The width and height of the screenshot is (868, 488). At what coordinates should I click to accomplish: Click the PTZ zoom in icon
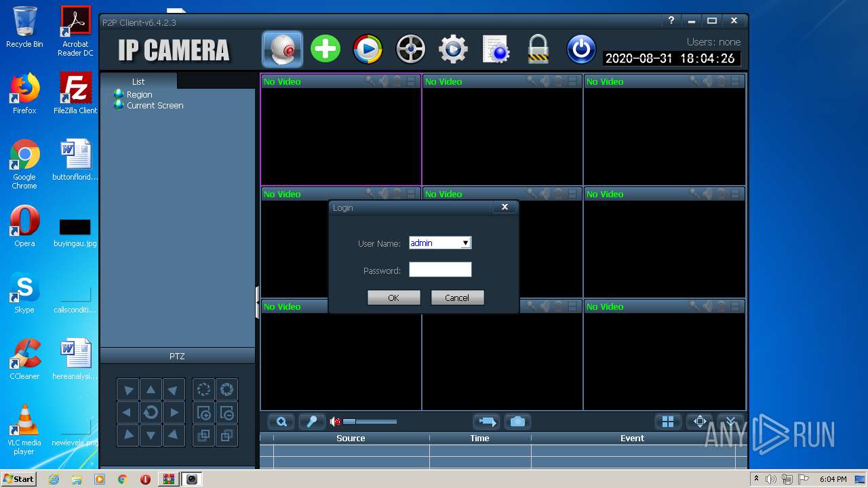click(203, 412)
